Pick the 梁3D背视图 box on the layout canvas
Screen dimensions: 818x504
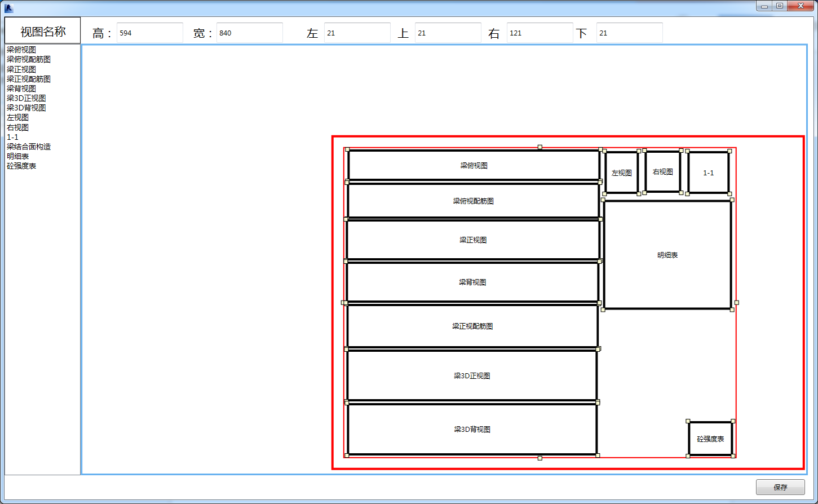click(472, 429)
